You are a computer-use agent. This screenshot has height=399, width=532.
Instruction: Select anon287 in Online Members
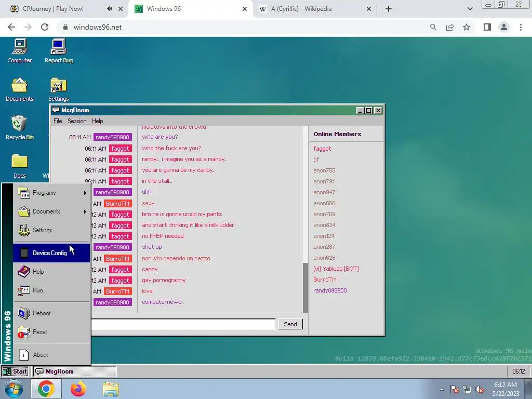pos(324,247)
